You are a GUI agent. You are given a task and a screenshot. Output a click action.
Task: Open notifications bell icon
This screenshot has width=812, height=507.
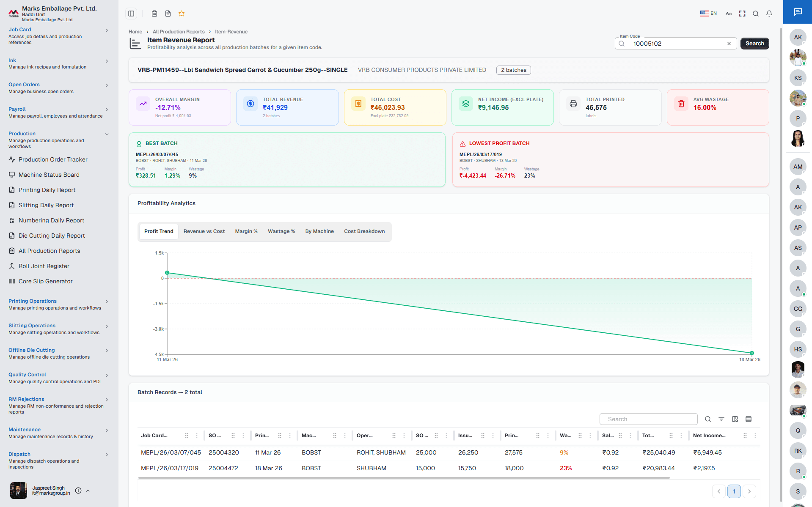tap(769, 14)
